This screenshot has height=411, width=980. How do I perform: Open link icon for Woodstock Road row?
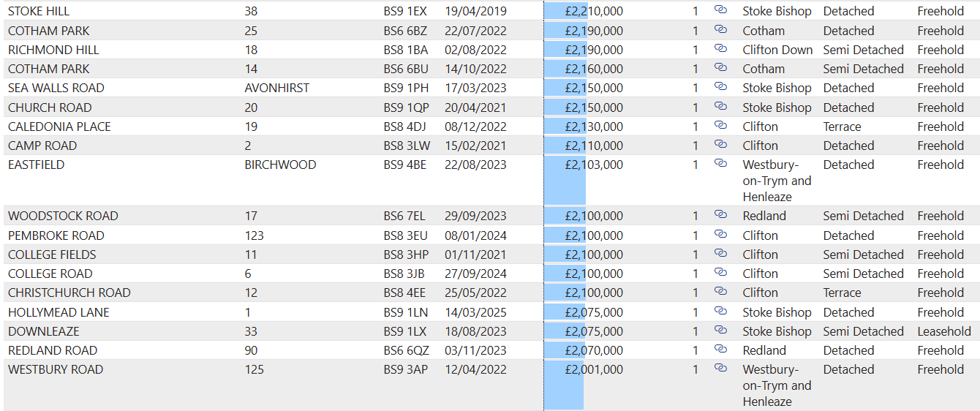click(720, 215)
